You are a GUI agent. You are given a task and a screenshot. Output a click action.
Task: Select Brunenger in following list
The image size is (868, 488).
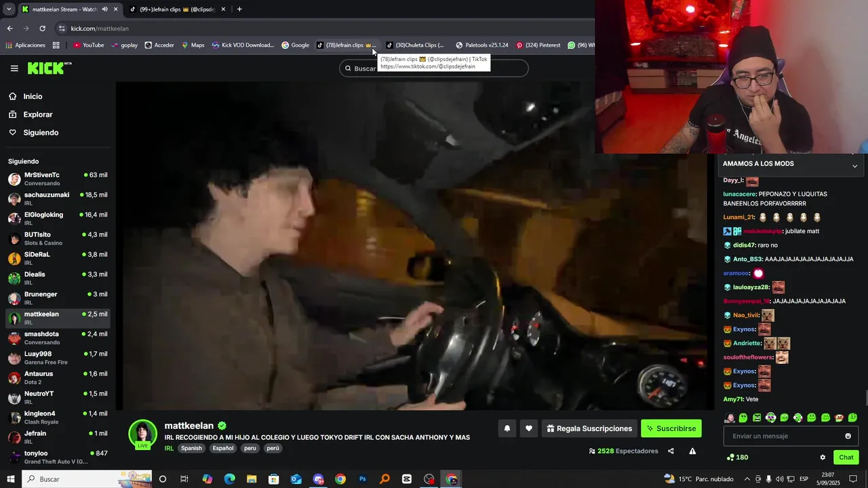pyautogui.click(x=58, y=298)
